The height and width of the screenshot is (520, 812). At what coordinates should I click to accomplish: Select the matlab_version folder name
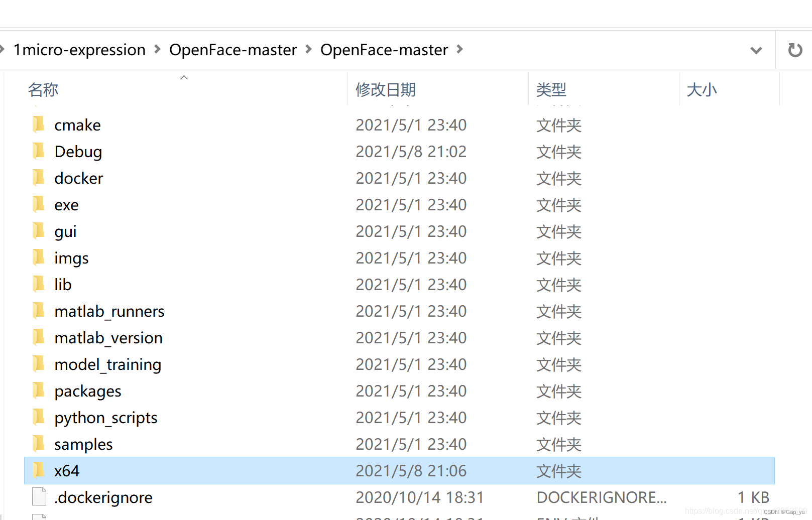pos(108,338)
